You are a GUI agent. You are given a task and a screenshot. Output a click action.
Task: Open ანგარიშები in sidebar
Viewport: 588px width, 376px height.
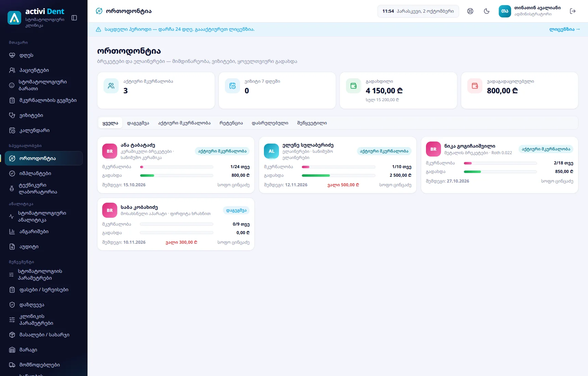click(x=44, y=231)
